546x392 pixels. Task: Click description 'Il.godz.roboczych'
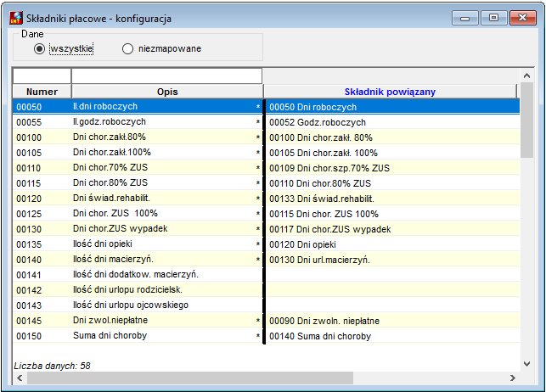[110, 121]
